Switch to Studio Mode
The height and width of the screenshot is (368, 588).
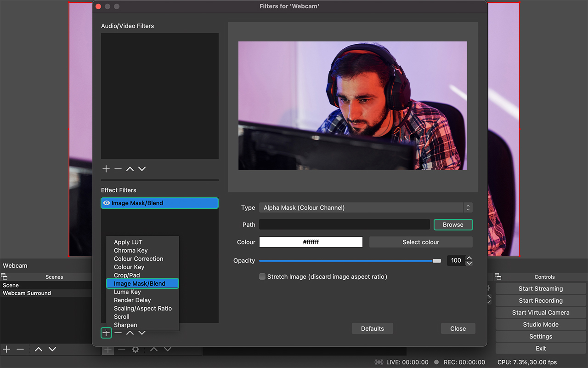tap(541, 324)
